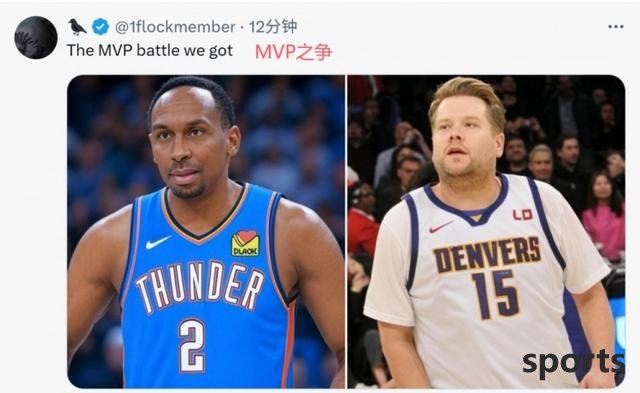The image size is (640, 393).
Task: Click the black crow emoji display name
Action: [x=77, y=27]
